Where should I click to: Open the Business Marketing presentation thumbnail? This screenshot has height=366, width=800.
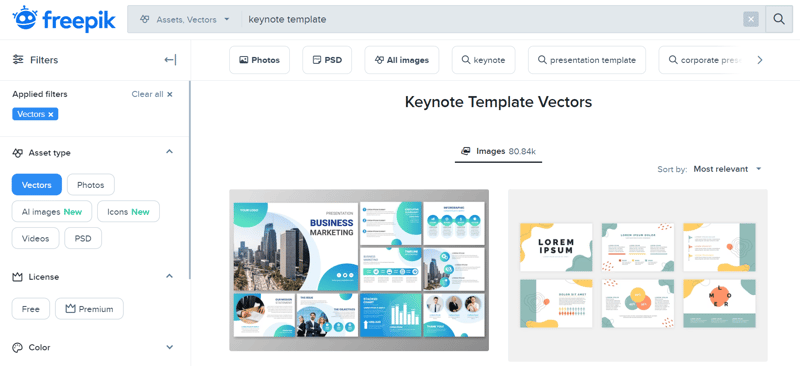tap(359, 270)
